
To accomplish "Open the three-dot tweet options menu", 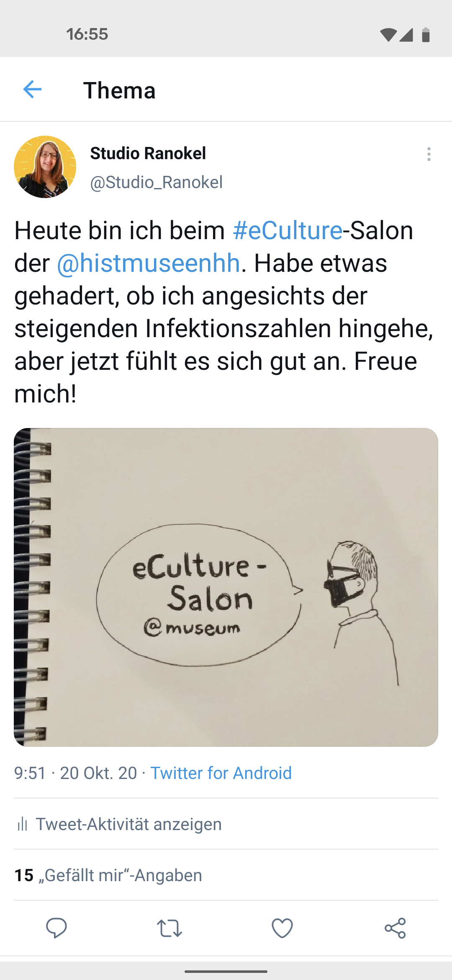I will point(429,154).
